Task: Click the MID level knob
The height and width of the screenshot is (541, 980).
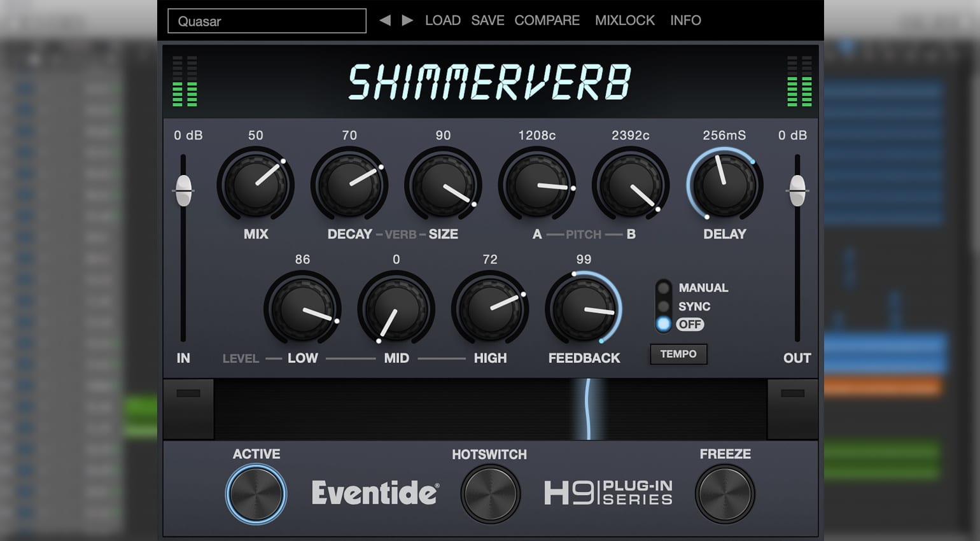Action: click(x=396, y=309)
